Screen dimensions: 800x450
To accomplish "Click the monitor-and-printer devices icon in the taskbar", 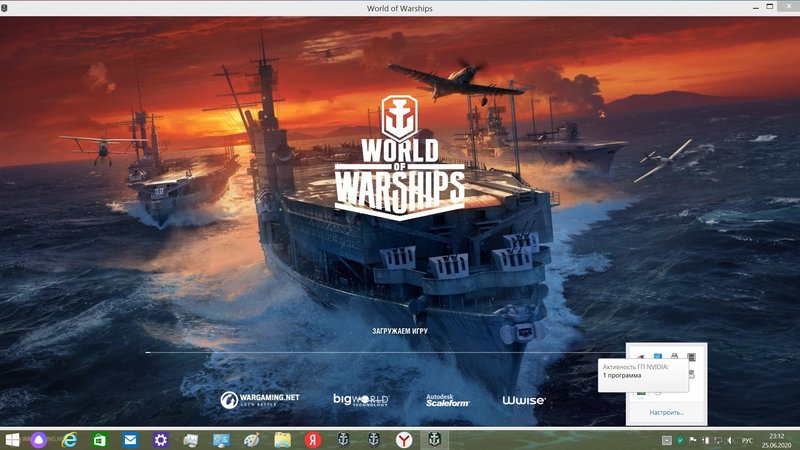I will pos(191,440).
